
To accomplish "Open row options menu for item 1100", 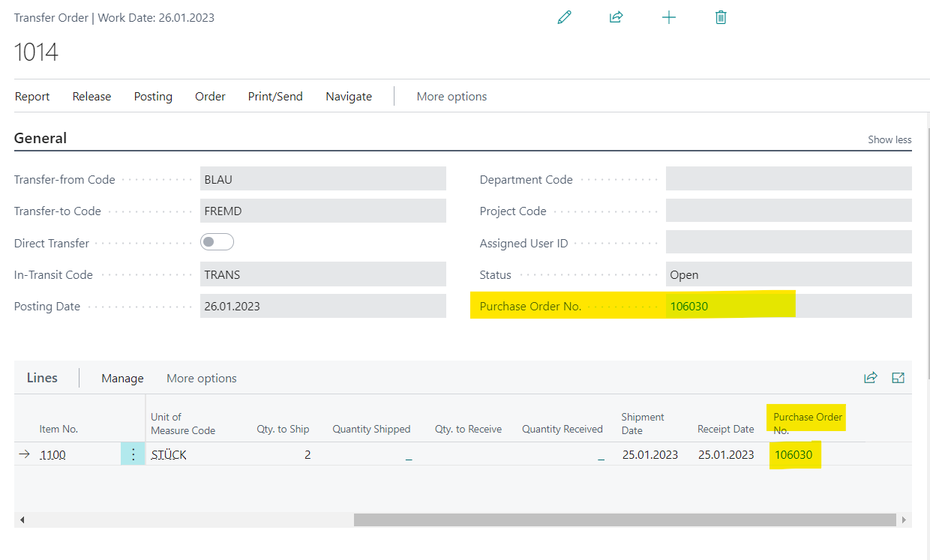I will pos(133,454).
